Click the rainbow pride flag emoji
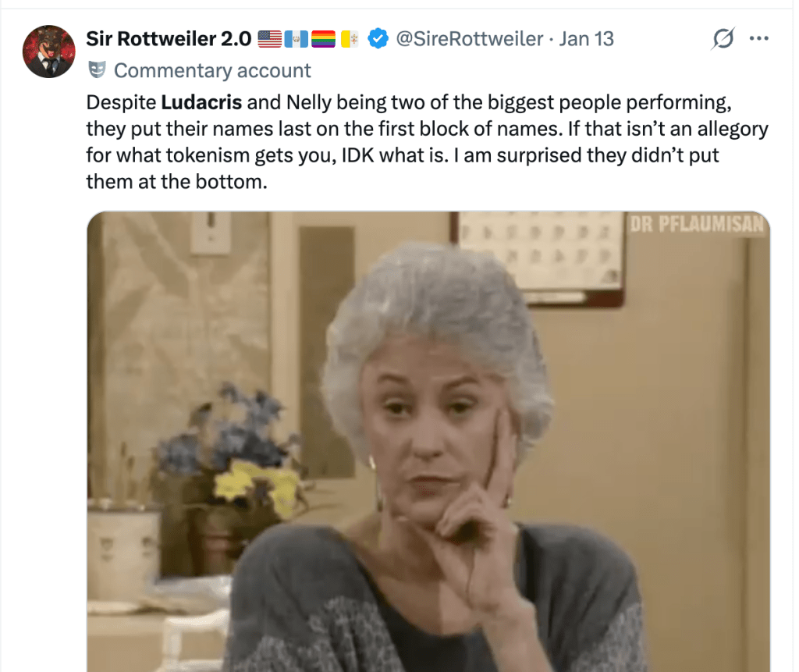 (323, 39)
